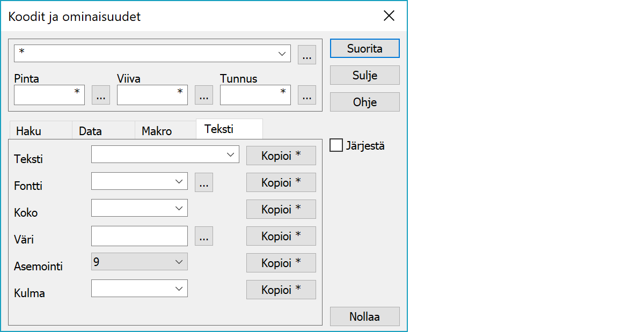Viewport: 644px width, 332px height.
Task: Click the browse button next to Tunnus field
Action: (306, 95)
